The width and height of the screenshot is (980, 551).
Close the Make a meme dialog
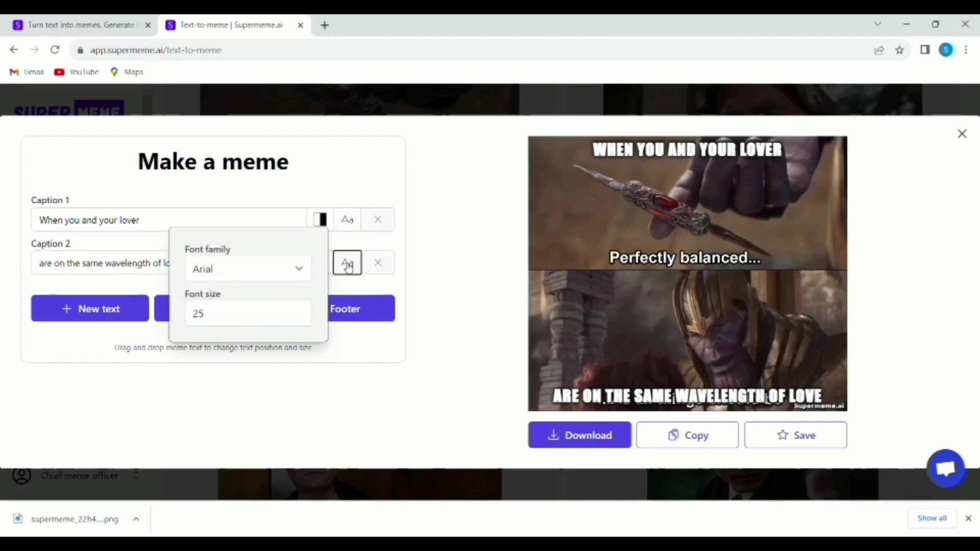click(x=962, y=134)
